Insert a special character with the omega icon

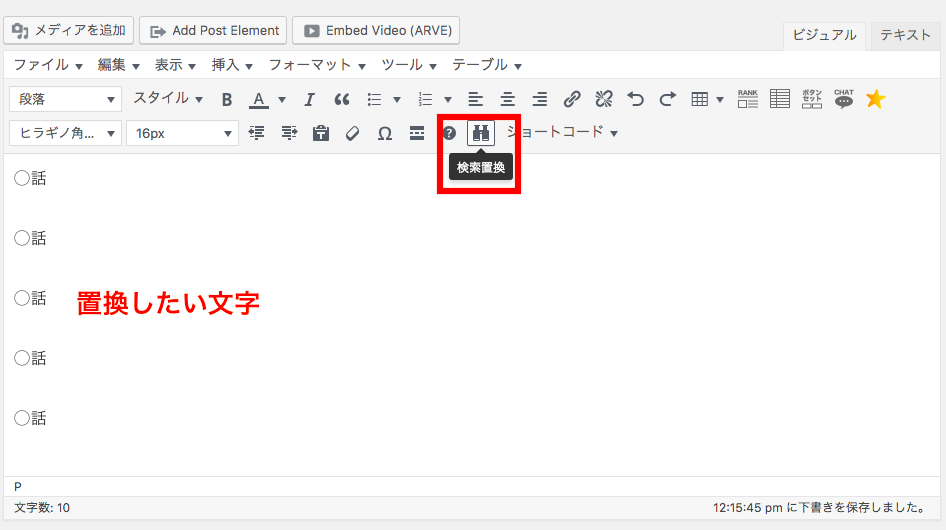coord(385,133)
